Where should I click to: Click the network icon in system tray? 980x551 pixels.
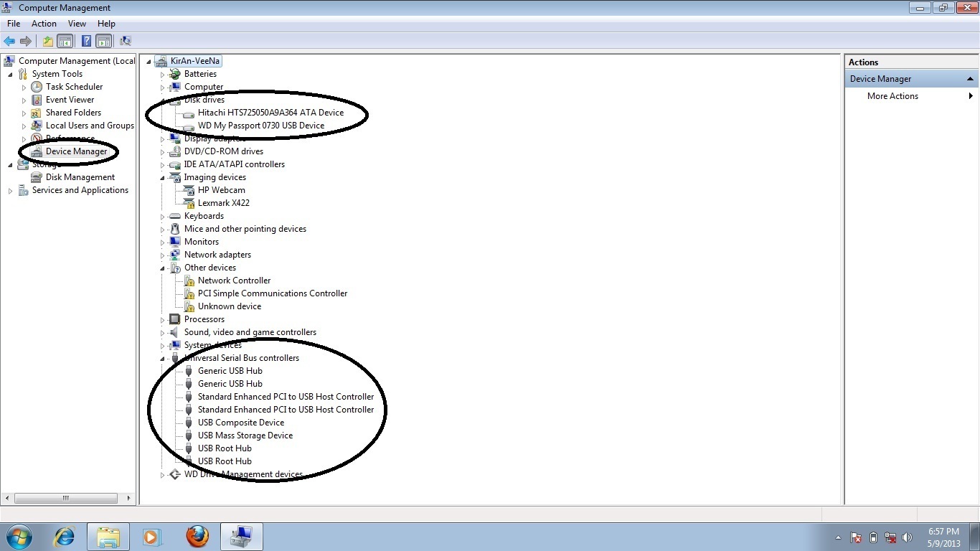(x=890, y=537)
